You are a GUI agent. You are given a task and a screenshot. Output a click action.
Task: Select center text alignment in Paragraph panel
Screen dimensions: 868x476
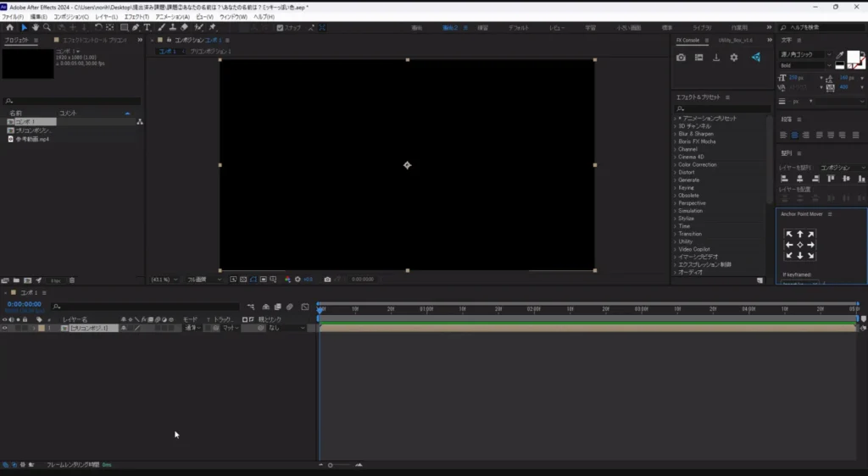[794, 135]
